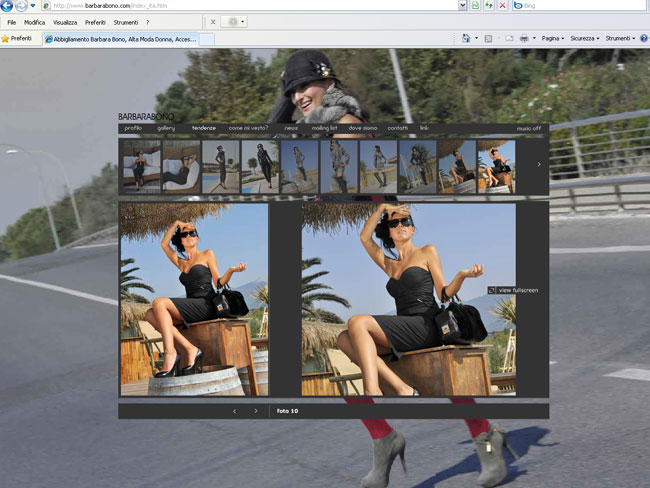Toggle the music off control
Image resolution: width=650 pixels, height=488 pixels.
coord(529,129)
